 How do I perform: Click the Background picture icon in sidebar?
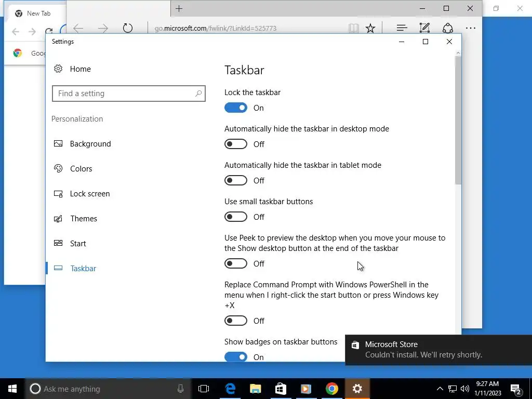click(58, 143)
